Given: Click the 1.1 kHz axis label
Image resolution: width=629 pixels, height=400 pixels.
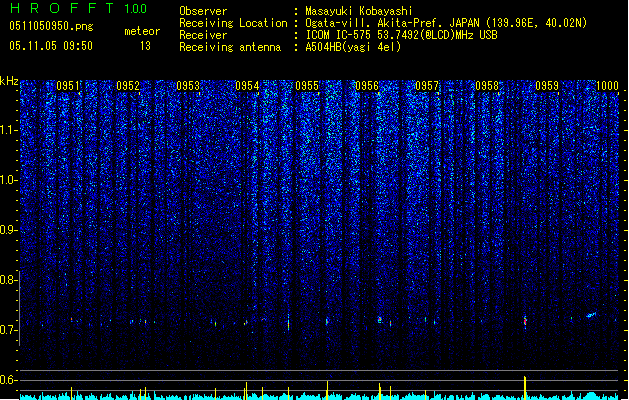Looking at the screenshot, I should tap(8, 130).
